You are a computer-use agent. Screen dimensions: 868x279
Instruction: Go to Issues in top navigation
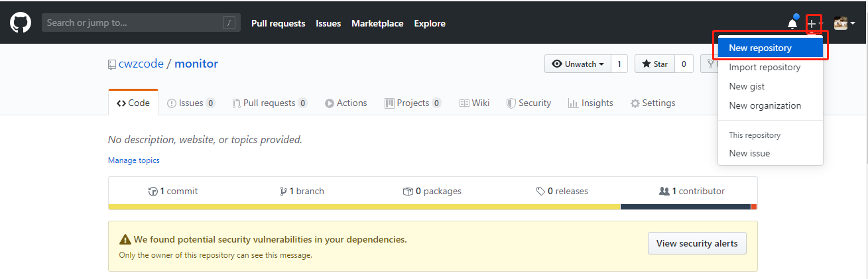coord(328,23)
